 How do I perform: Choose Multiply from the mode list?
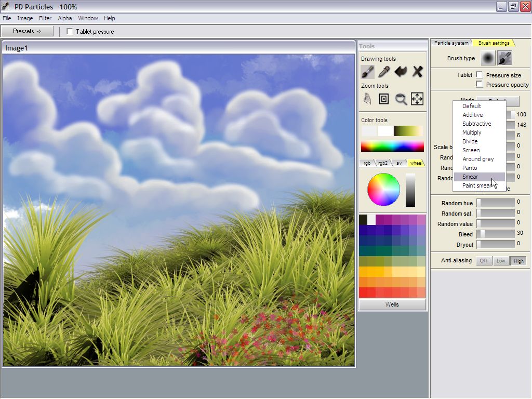[x=472, y=132]
